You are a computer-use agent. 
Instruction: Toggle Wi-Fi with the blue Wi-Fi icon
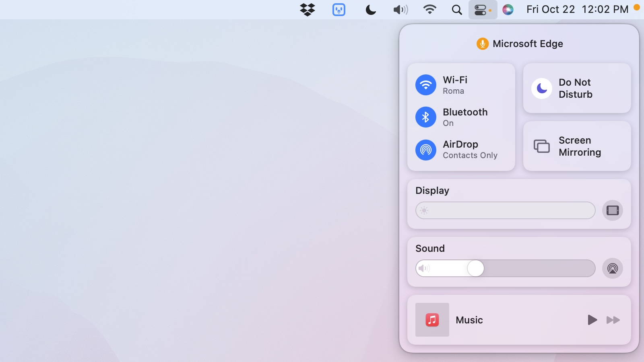pos(426,85)
